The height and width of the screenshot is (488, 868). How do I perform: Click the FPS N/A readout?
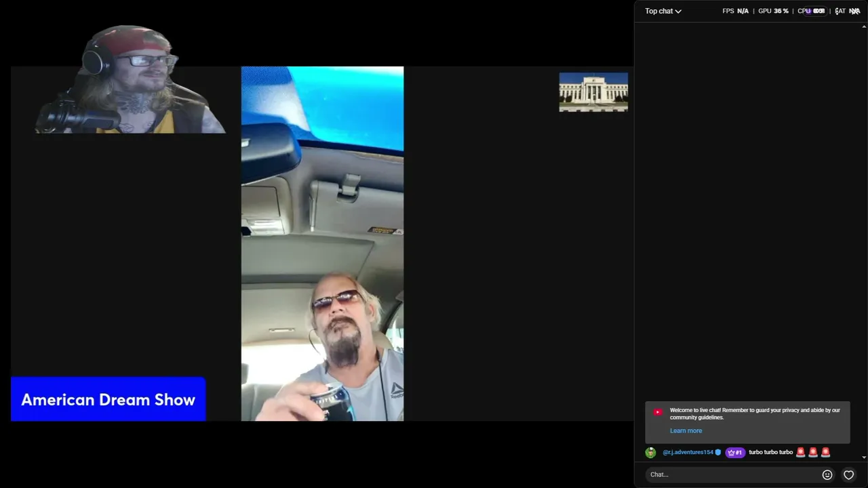coord(736,11)
